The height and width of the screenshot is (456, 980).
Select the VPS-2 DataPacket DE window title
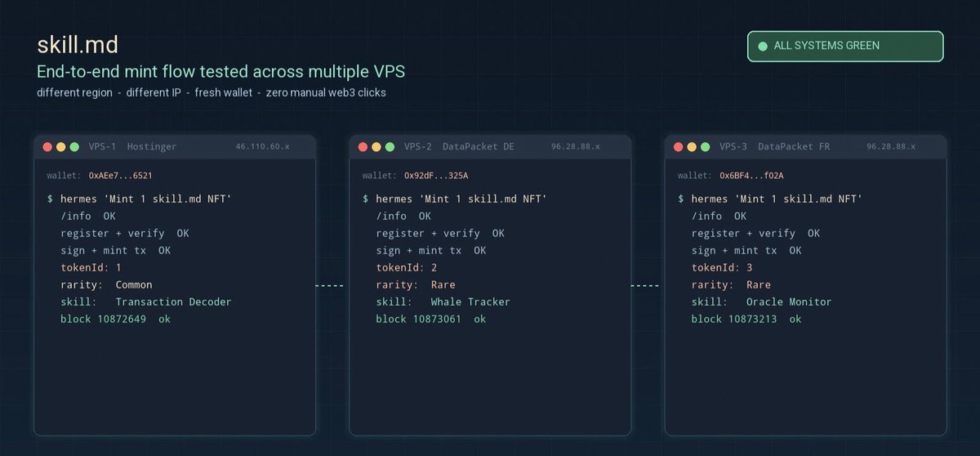459,147
